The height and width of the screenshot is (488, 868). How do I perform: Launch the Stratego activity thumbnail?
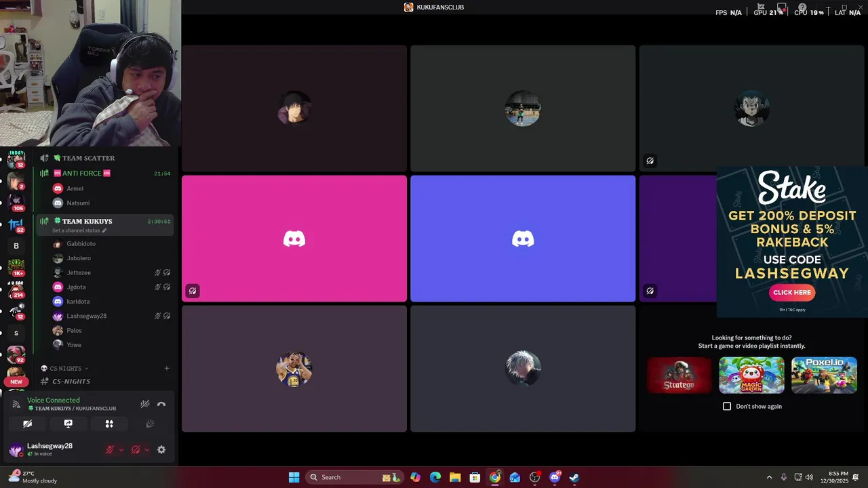click(x=679, y=375)
